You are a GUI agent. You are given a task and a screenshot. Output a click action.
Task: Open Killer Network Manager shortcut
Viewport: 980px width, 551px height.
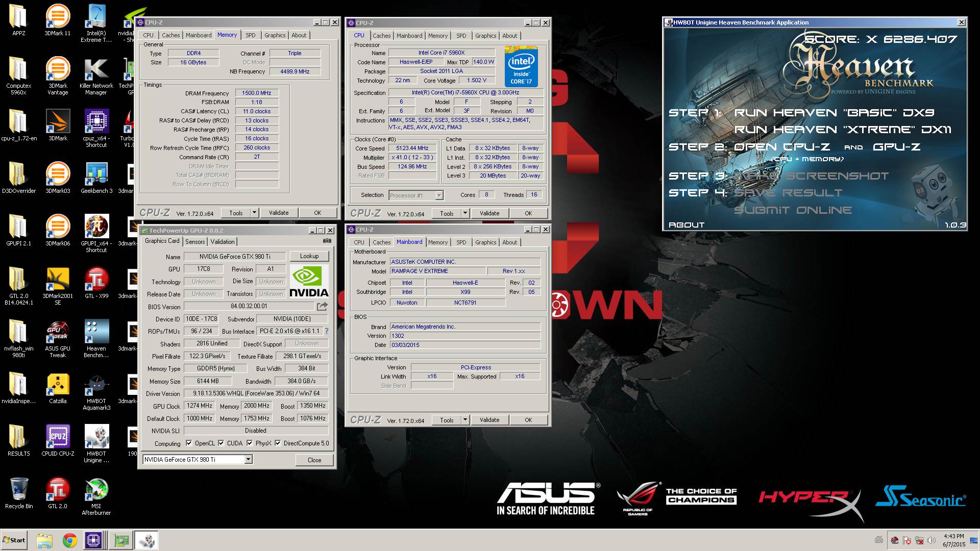coord(96,76)
